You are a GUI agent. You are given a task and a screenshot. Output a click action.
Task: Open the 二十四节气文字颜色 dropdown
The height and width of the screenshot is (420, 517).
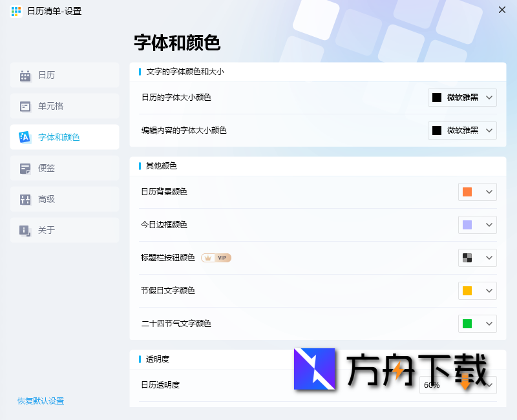[477, 324]
